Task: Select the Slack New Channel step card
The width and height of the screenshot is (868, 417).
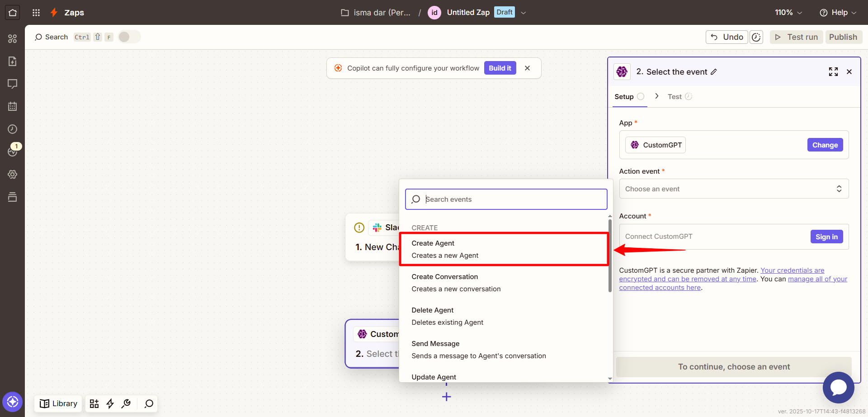Action: [372, 237]
